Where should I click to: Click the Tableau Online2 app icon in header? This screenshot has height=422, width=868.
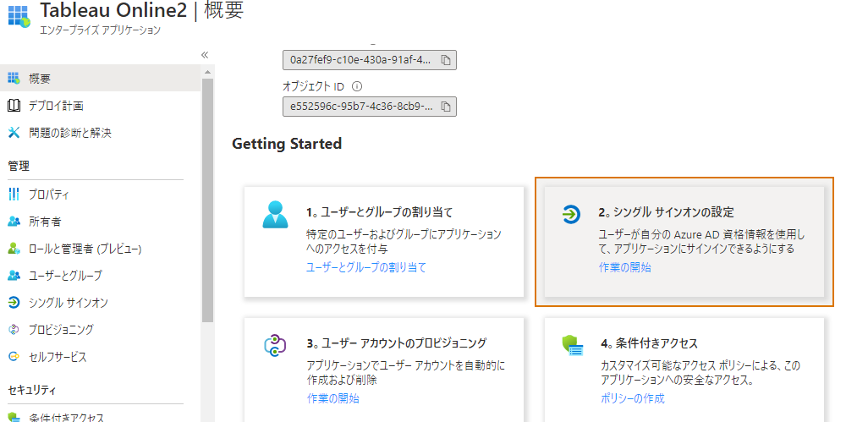click(x=19, y=17)
